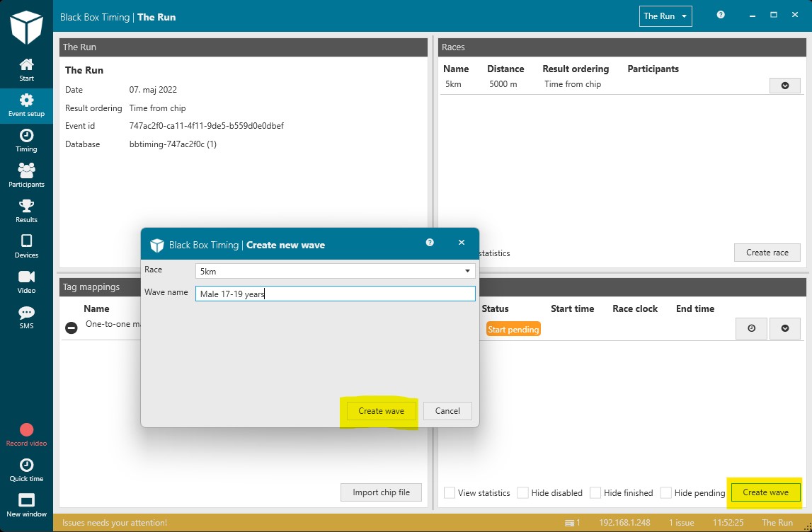Click the 5km race name cell
The image size is (812, 532).
pos(453,84)
